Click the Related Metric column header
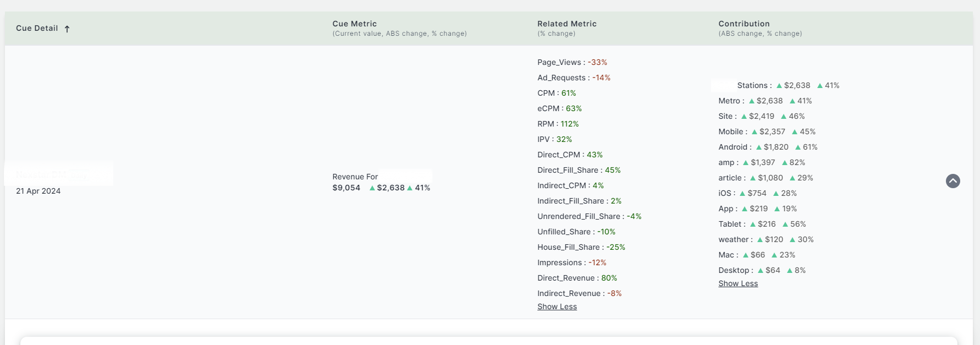 [566, 24]
